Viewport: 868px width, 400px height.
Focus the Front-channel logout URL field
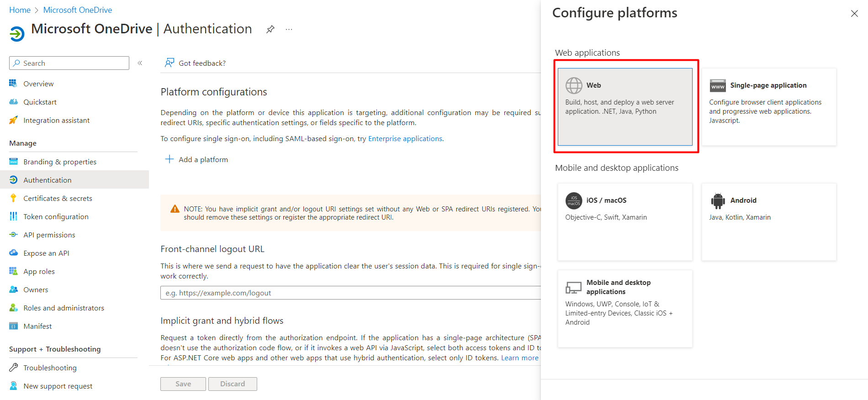tap(350, 293)
